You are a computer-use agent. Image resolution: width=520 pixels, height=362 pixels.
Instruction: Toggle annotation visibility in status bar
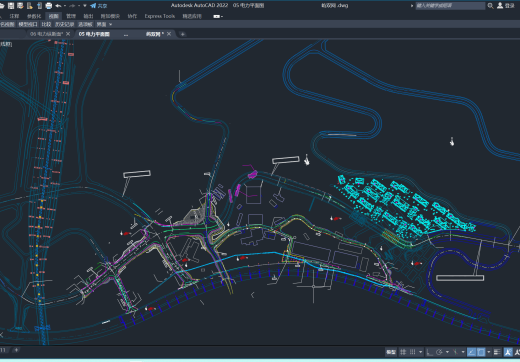[x=508, y=352]
